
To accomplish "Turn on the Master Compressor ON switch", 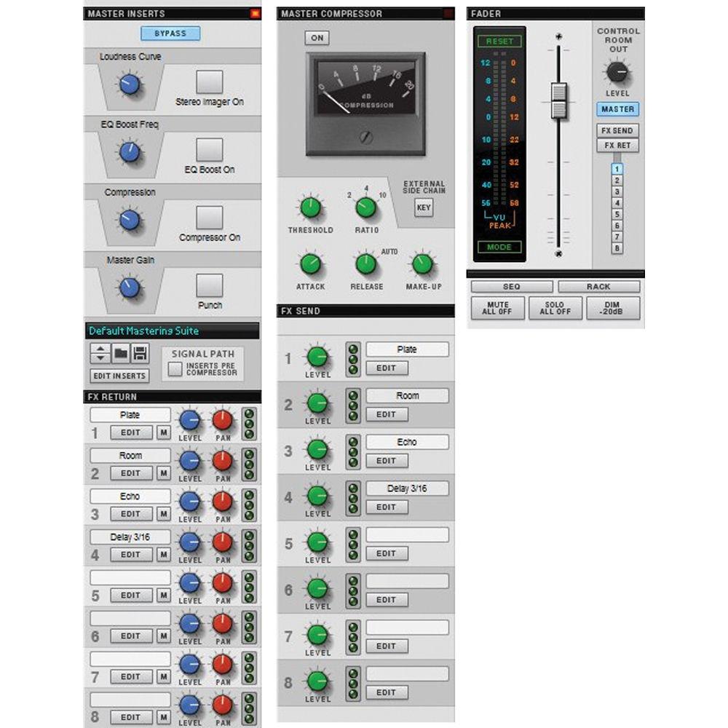I will pos(317,38).
